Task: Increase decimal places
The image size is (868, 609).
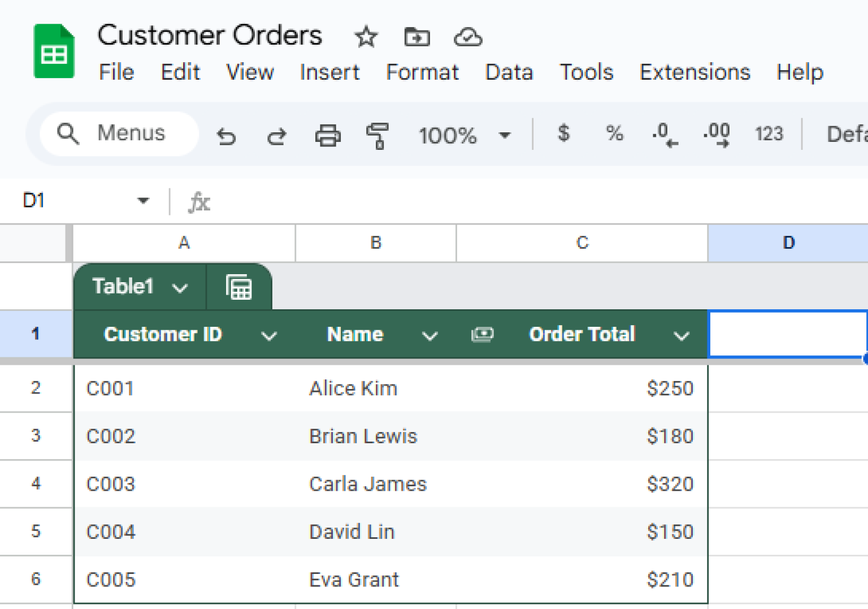Action: pos(715,135)
